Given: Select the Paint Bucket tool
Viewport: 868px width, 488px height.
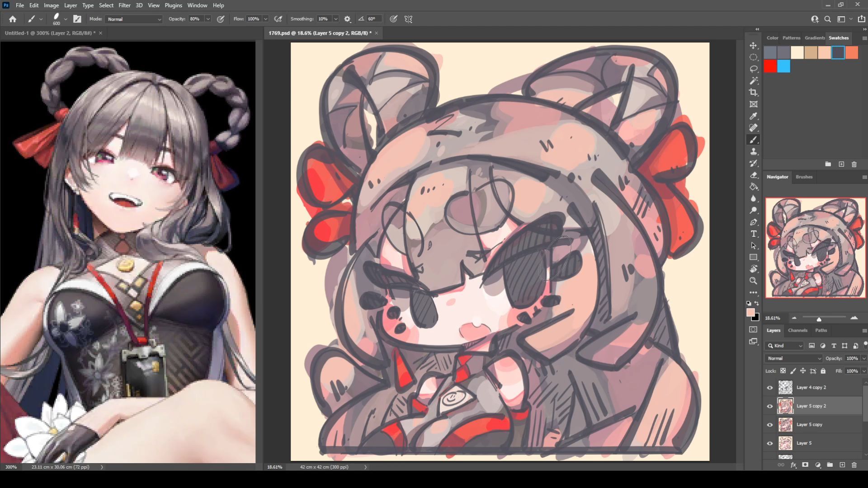Looking at the screenshot, I should coord(754,187).
